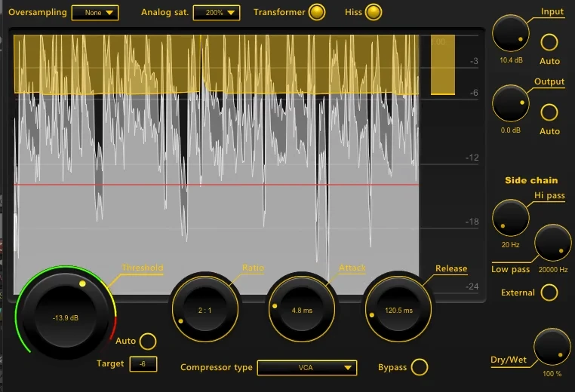Click the Compressor type label
Screen dimensions: 575x392
point(217,367)
